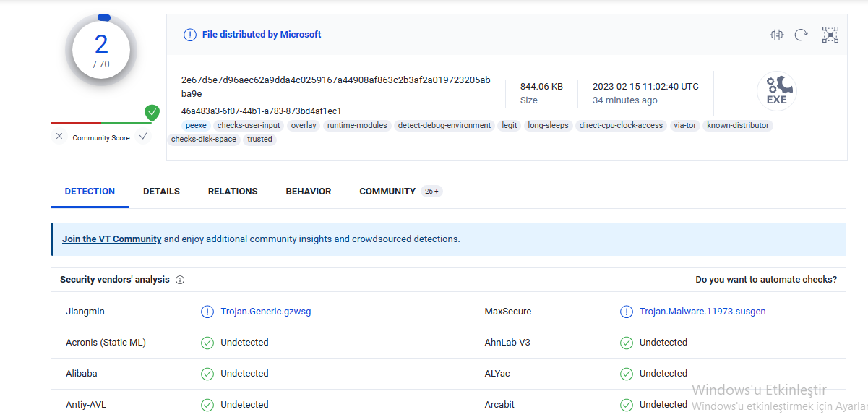Click the via-tor tag

(x=684, y=126)
